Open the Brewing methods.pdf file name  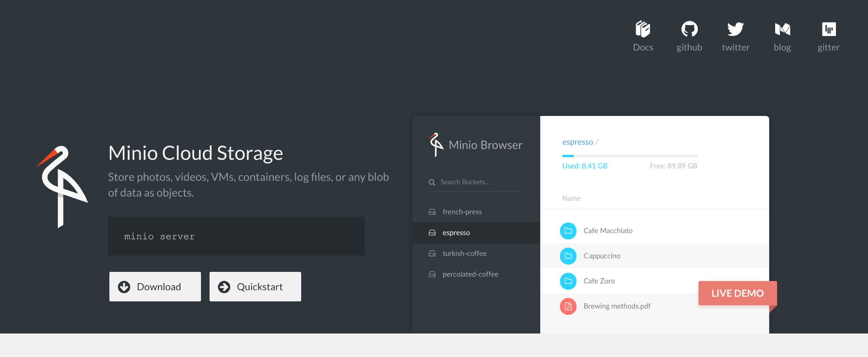click(x=617, y=306)
